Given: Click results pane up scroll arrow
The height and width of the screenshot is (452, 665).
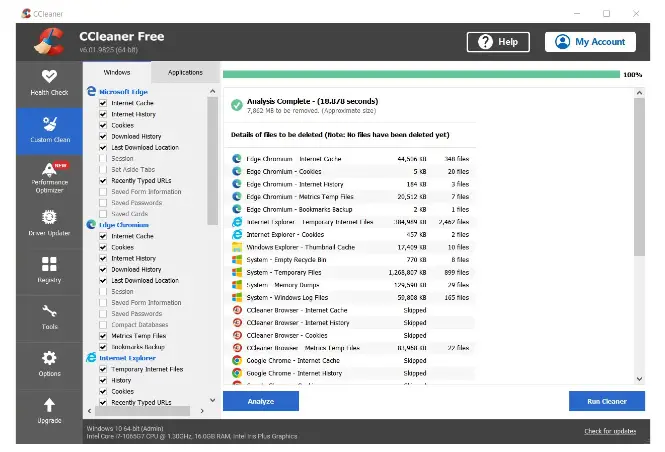Looking at the screenshot, I should pos(640,92).
